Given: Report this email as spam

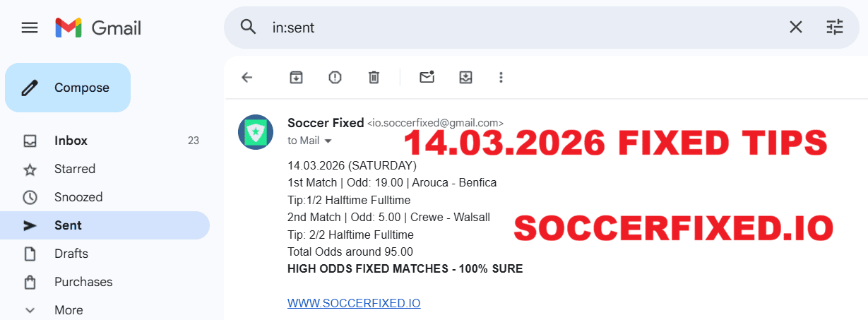Looking at the screenshot, I should click(335, 78).
